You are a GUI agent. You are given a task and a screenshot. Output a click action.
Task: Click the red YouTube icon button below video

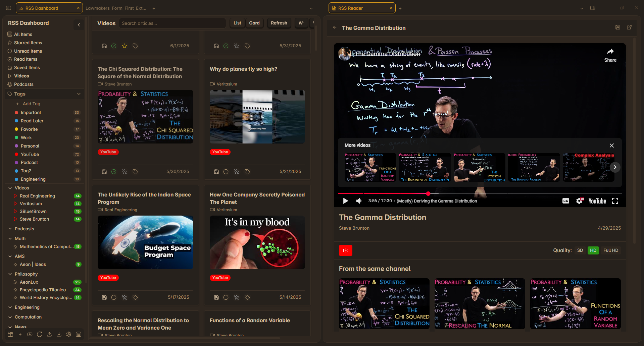346,250
